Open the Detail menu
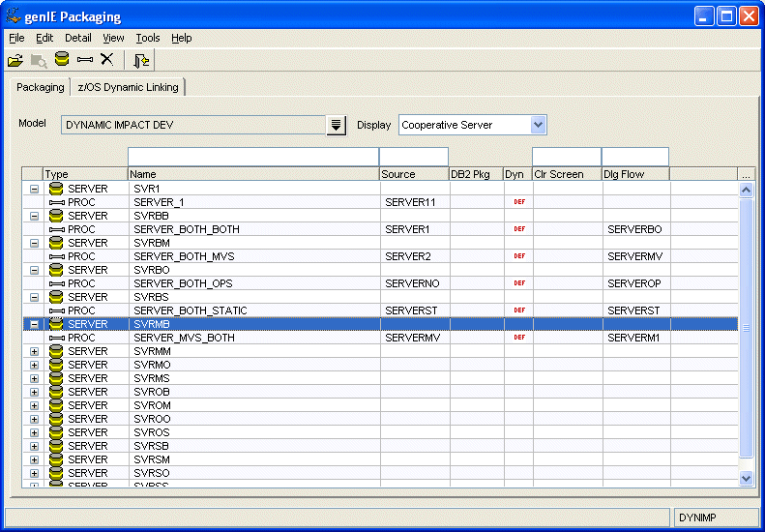This screenshot has height=532, width=765. coord(78,38)
